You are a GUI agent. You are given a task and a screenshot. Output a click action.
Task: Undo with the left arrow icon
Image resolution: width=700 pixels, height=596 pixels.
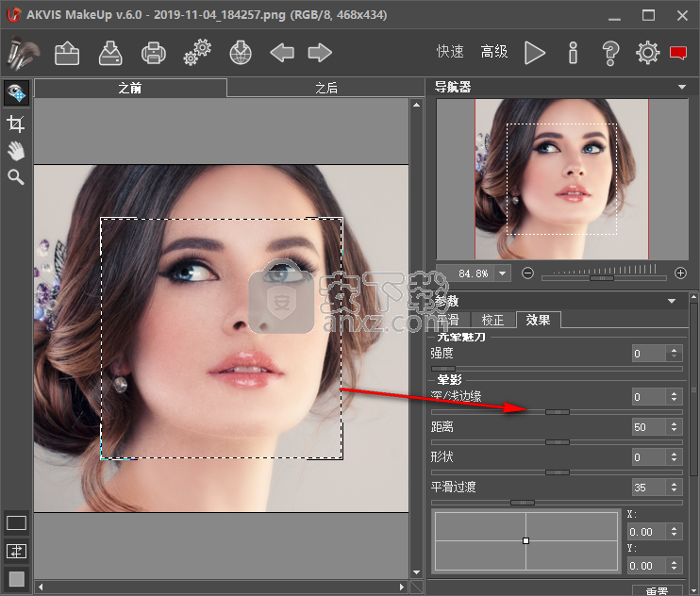point(282,53)
